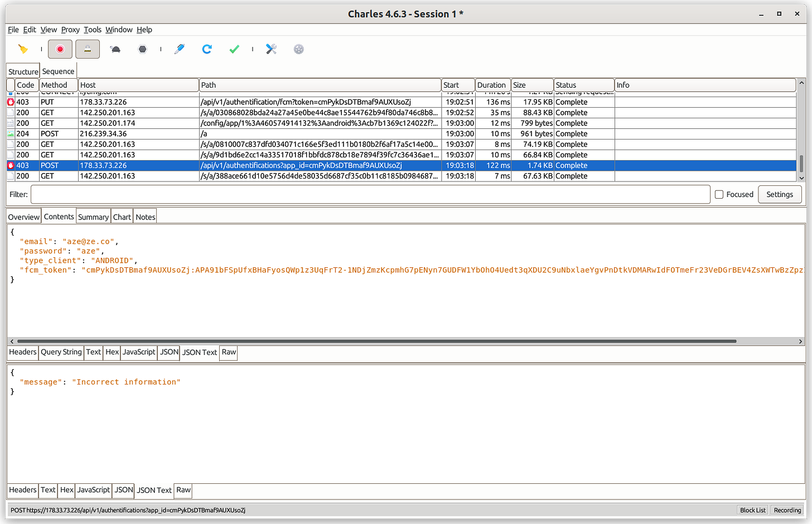The width and height of the screenshot is (812, 524).
Task: Select GET row with path /s/a/388ace661d10
Action: [401, 176]
